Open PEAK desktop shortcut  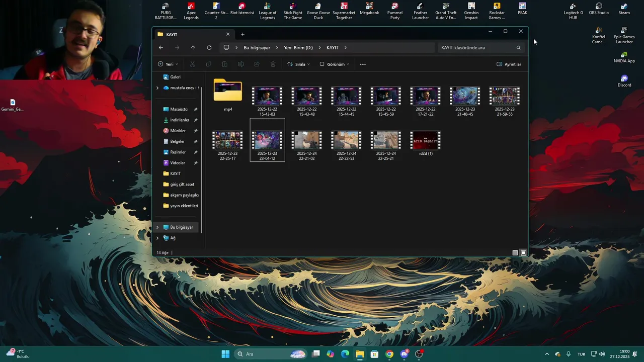522,8
